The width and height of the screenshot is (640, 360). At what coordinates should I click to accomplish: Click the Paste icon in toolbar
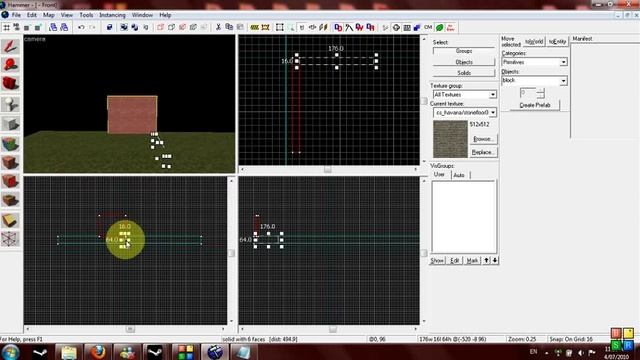[240, 27]
